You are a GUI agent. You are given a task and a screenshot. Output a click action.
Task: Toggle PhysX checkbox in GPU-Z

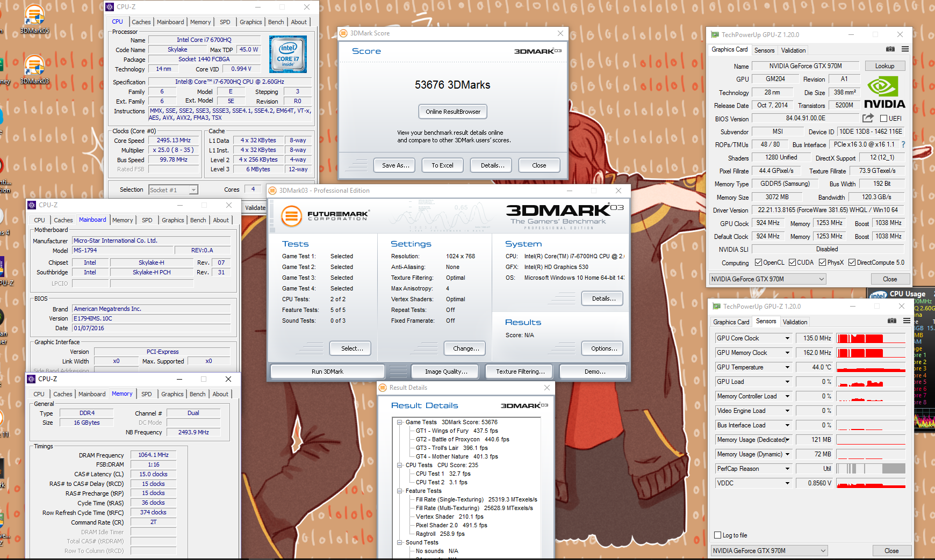pos(823,263)
